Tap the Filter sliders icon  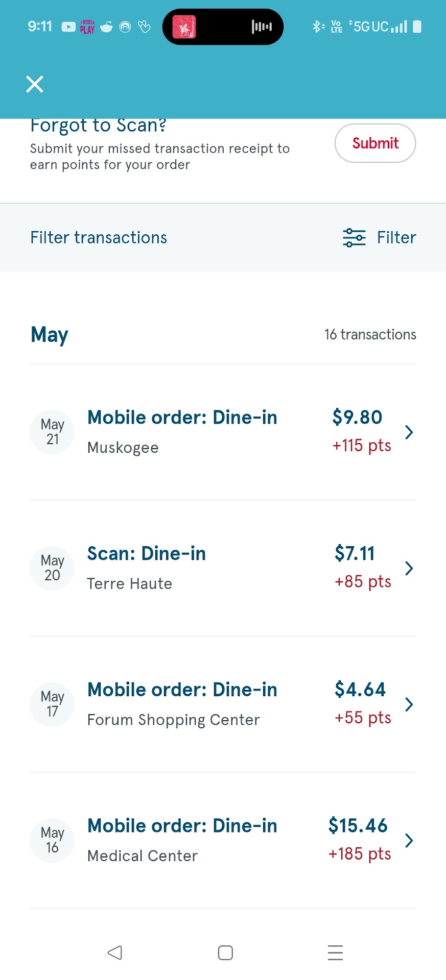[x=354, y=238]
